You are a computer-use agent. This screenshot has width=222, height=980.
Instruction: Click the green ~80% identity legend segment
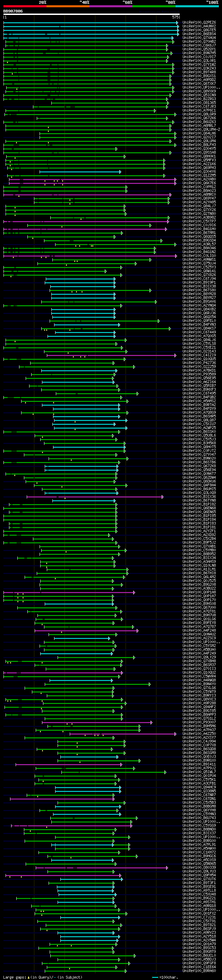pyautogui.click(x=154, y=6)
